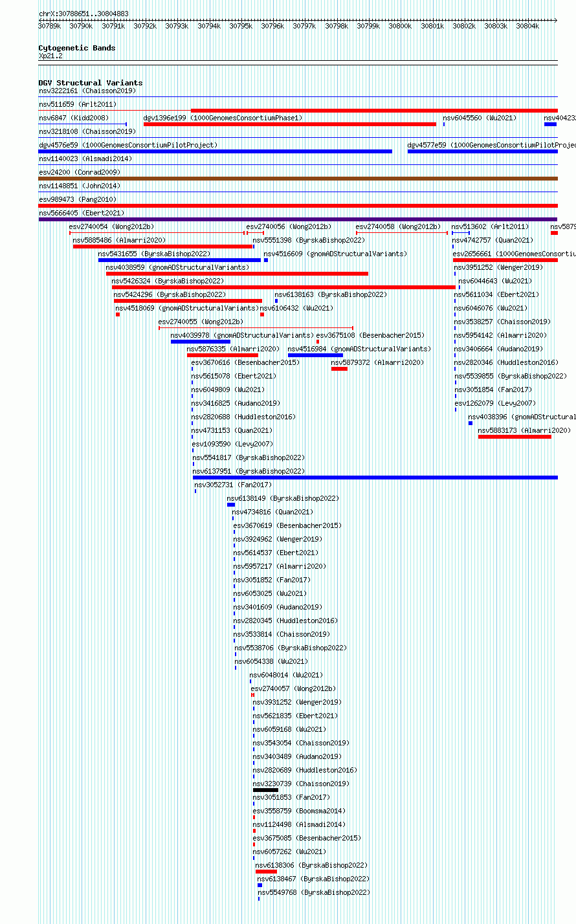576x924 pixels.
Task: Select the nsv5666405 purple variant bar
Action: 298,219
